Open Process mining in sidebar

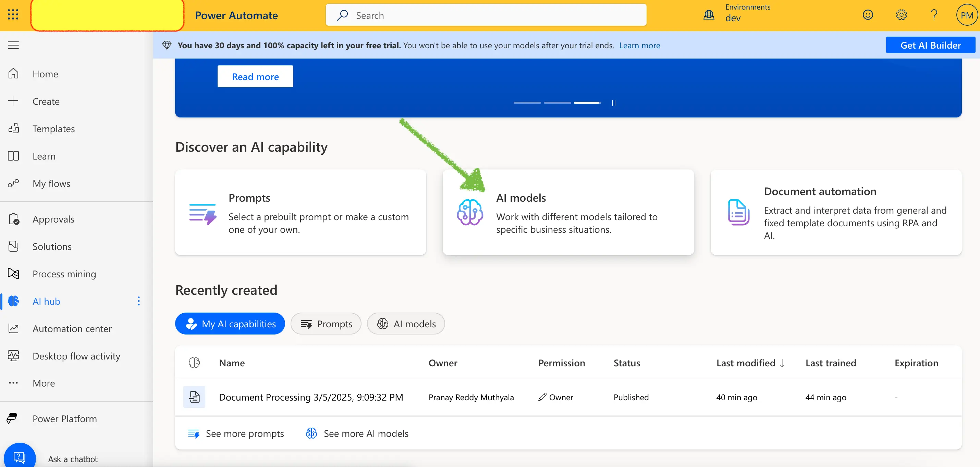[x=64, y=274]
